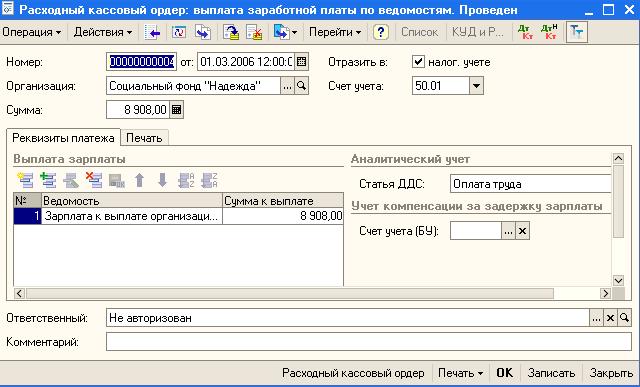The height and width of the screenshot is (387, 640).
Task: Click the Сумма к выплате column header
Action: tap(283, 201)
